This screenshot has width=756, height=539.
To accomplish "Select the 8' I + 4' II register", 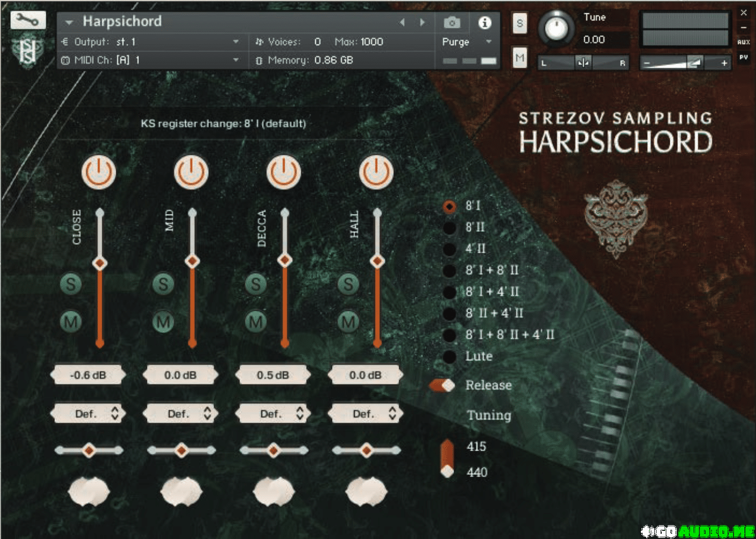I will (449, 292).
